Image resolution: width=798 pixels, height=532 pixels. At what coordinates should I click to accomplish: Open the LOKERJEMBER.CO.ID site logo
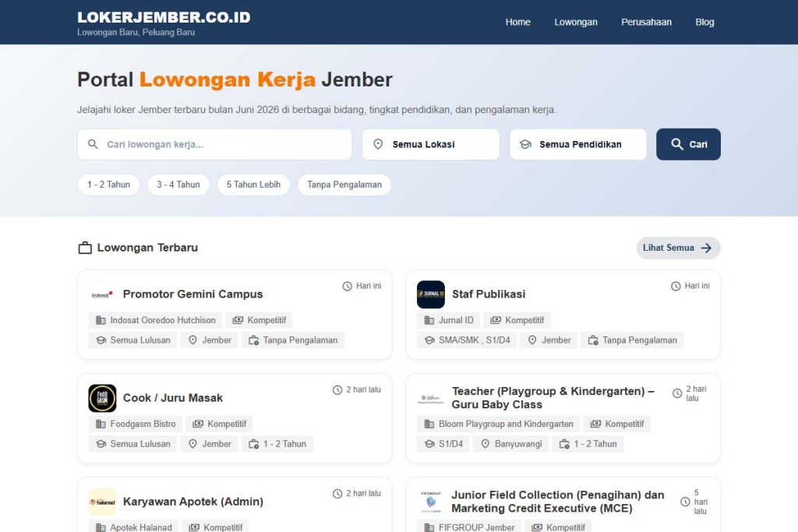pyautogui.click(x=164, y=17)
